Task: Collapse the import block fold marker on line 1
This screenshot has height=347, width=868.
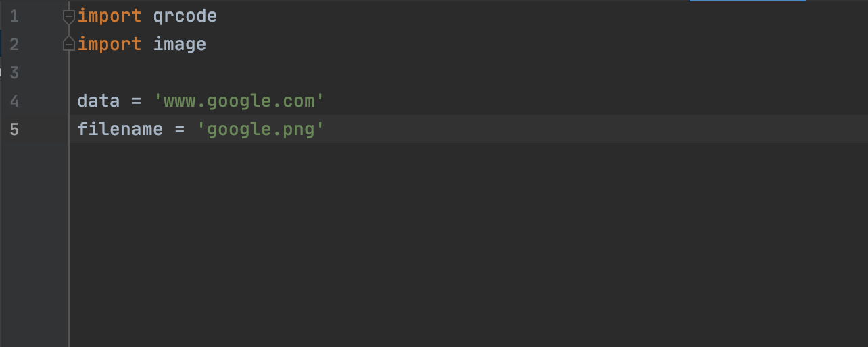Action: pos(68,16)
